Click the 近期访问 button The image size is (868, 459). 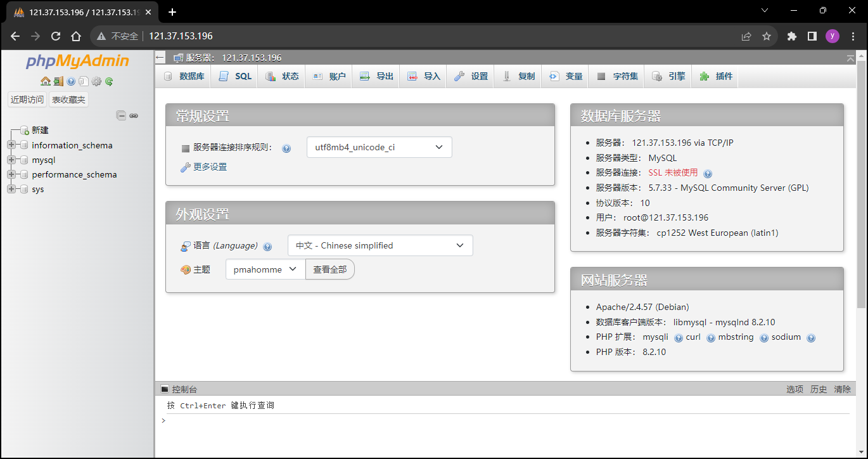point(27,100)
